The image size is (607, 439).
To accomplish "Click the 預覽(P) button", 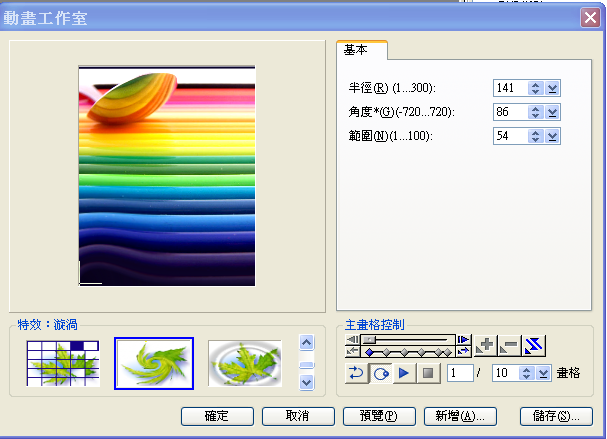I will click(x=379, y=416).
